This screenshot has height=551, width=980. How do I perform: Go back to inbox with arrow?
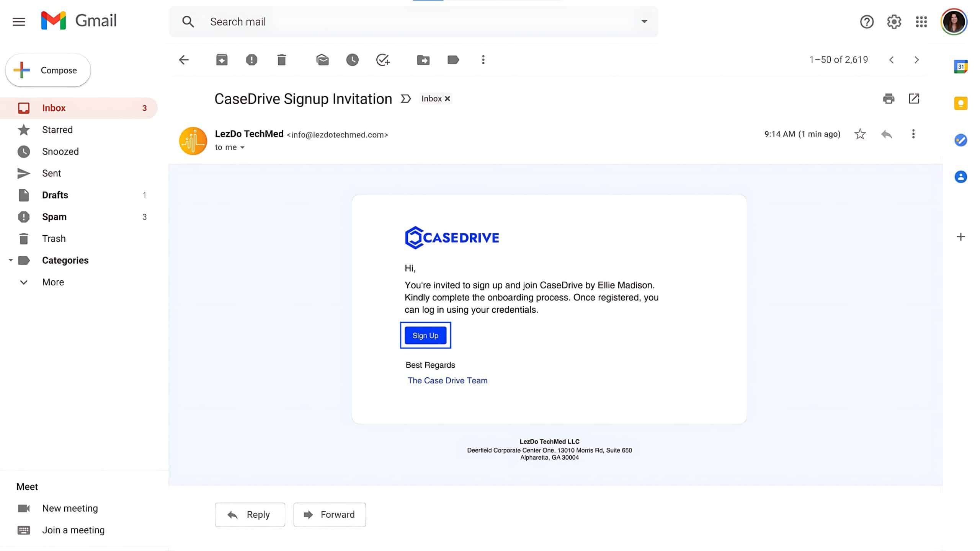tap(184, 60)
